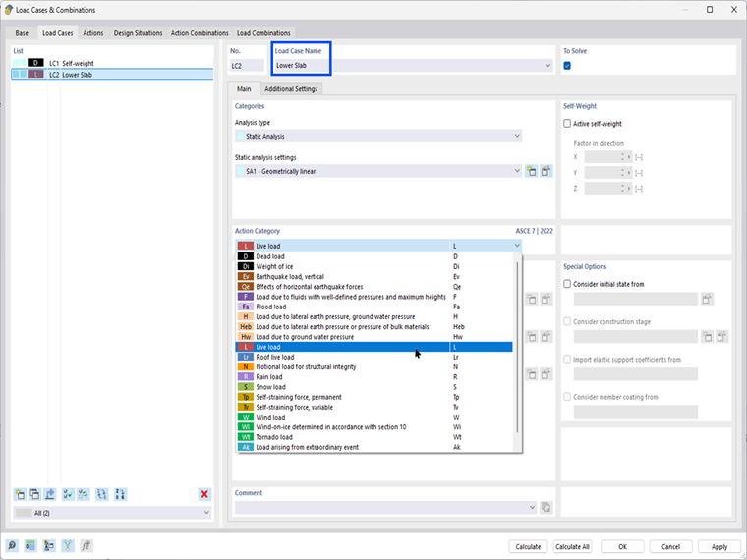Click the color display settings icon
Viewport: 747px width, 560px height.
click(48, 545)
